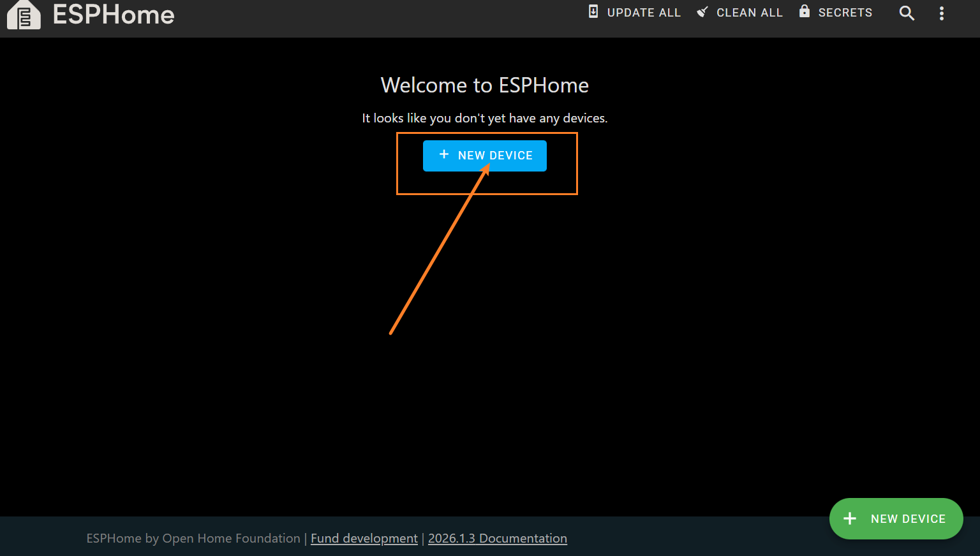
Task: Click the blue New Device button
Action: point(485,156)
